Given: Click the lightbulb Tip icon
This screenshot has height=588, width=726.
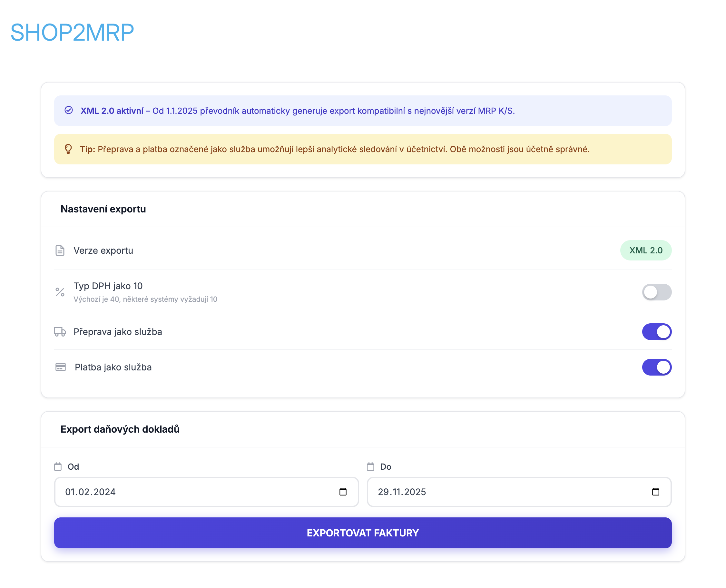Looking at the screenshot, I should pos(68,149).
